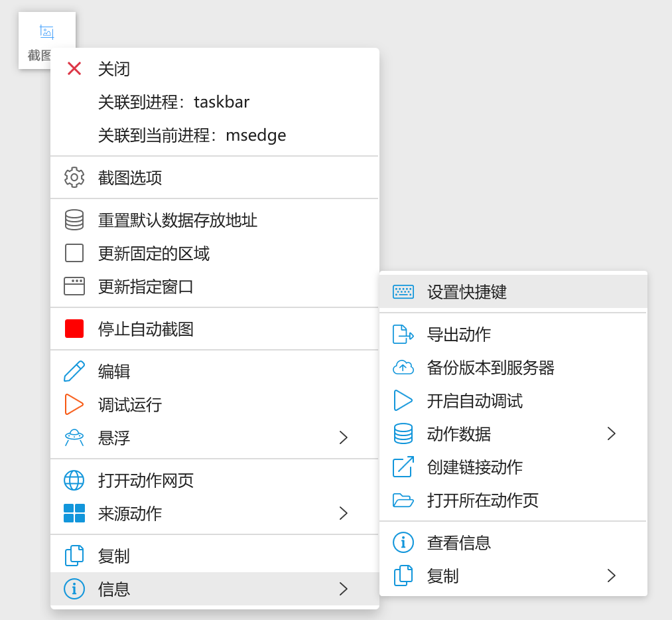Screen dimensions: 672x620
Task: Open the submenu arrow of 复制 in the right panel
Action: (611, 576)
